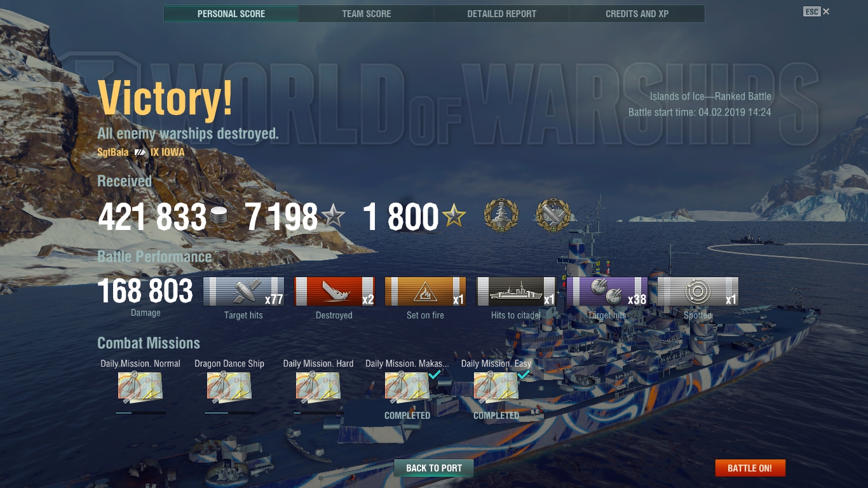Open the completed Daily Mission. Easy icon
Viewport: 868px width, 488px height.
[x=496, y=387]
